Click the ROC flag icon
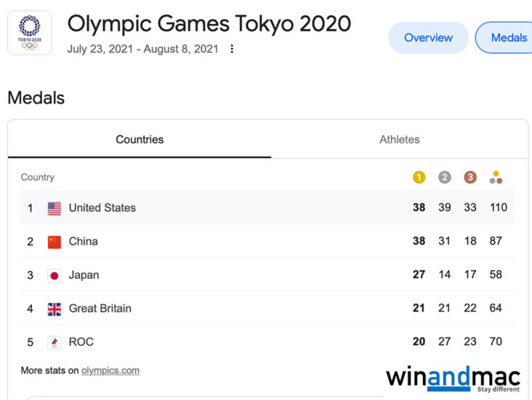 pos(55,343)
